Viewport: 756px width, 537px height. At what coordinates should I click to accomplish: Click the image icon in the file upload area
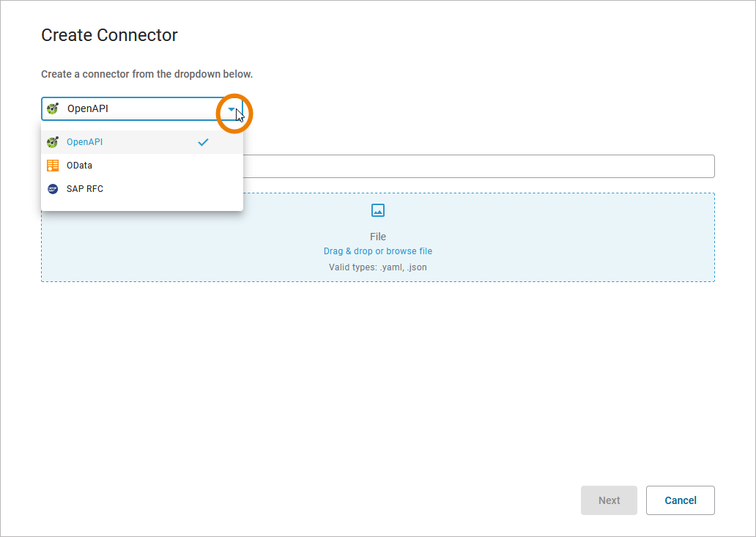[378, 211]
